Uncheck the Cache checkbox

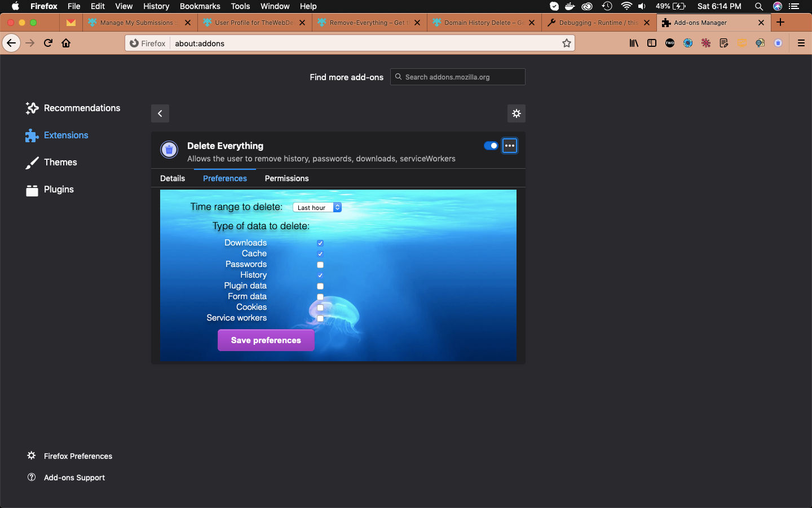320,254
